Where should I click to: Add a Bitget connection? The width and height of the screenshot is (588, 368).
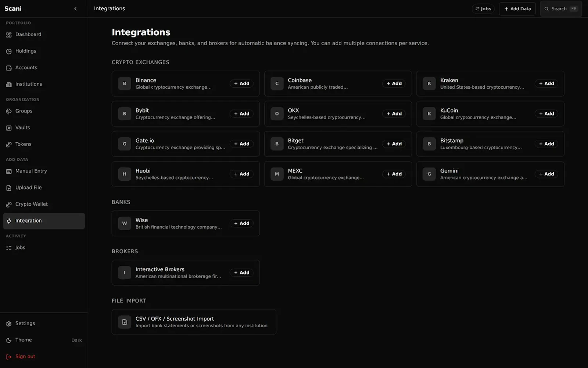tap(394, 144)
